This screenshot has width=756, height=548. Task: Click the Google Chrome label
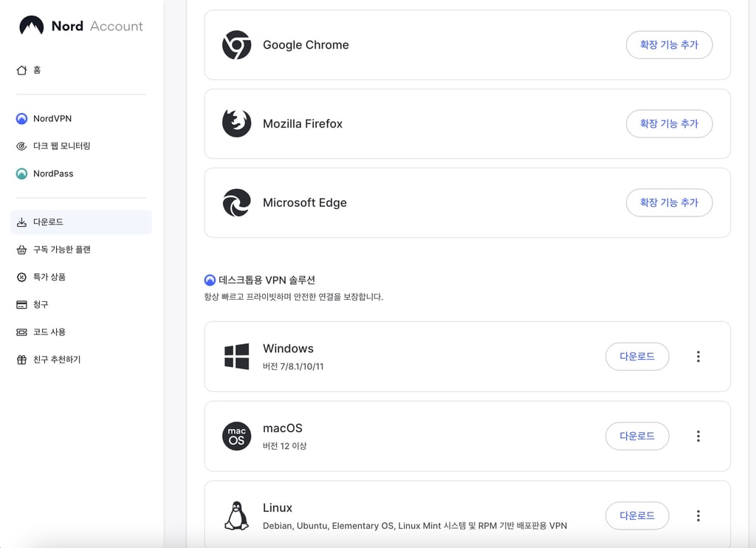click(306, 45)
